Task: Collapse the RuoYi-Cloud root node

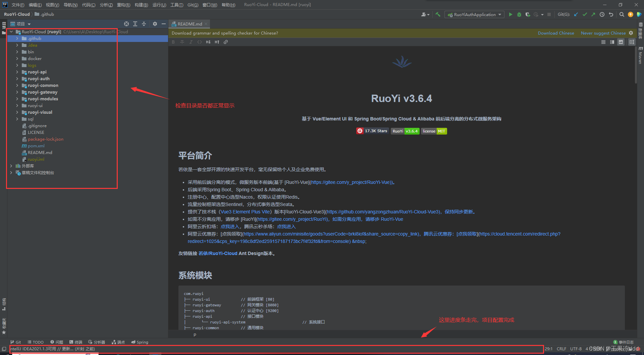Action: [11, 32]
